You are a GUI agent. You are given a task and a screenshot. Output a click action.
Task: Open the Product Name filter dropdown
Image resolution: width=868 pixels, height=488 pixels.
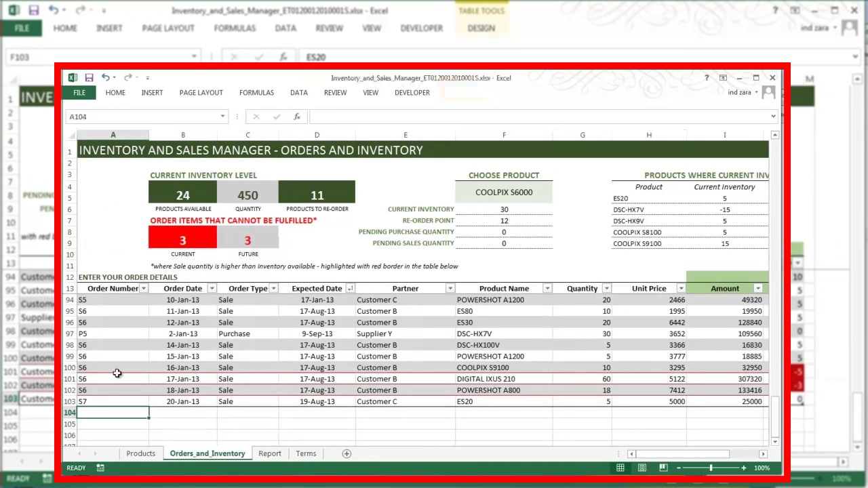pyautogui.click(x=547, y=289)
